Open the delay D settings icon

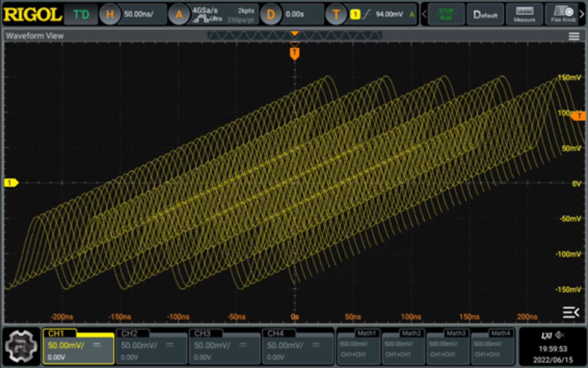271,14
